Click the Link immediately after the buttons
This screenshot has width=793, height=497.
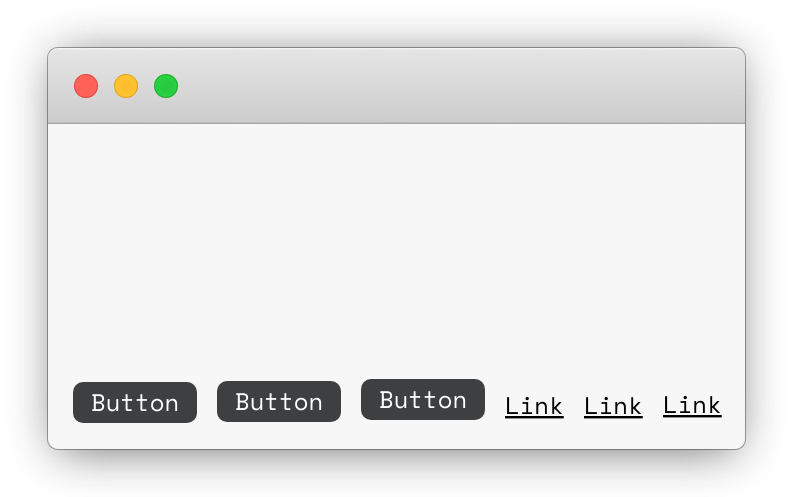pos(534,406)
